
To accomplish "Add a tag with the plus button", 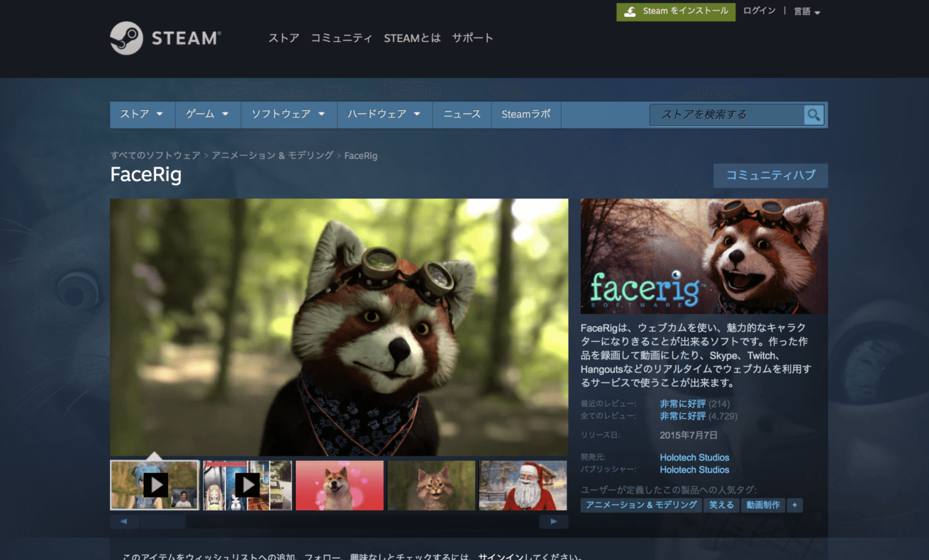I will 794,505.
